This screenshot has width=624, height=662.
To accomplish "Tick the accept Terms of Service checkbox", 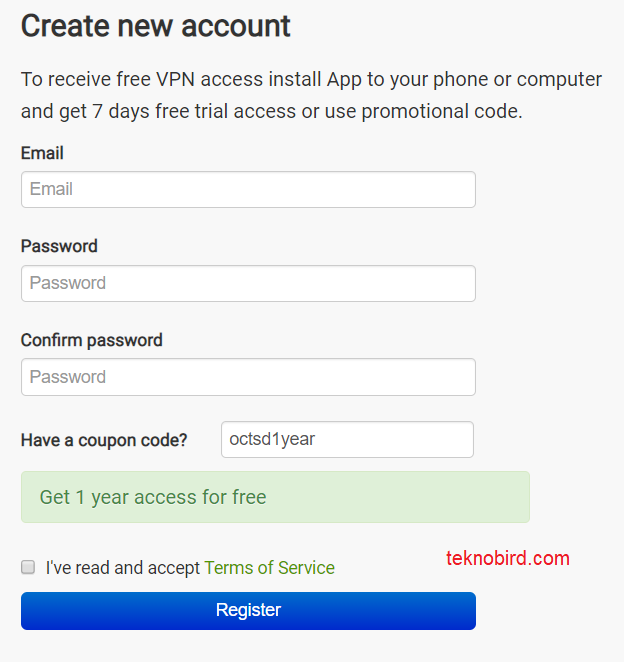I will 28,567.
